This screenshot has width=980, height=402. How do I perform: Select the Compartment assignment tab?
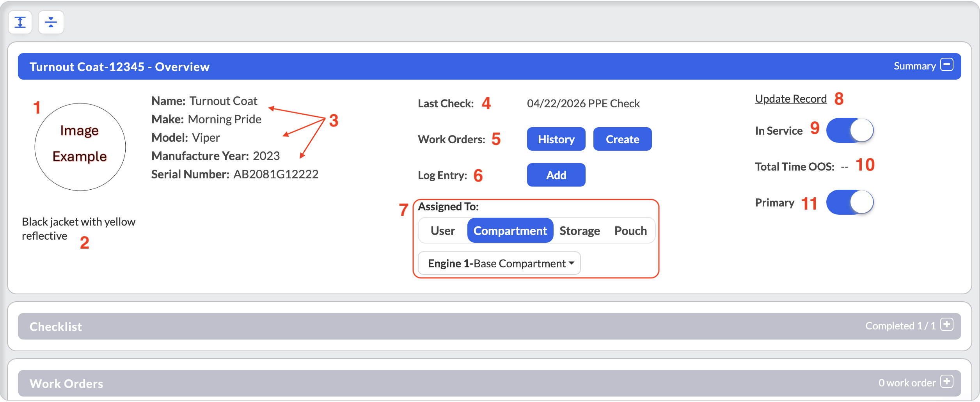510,231
